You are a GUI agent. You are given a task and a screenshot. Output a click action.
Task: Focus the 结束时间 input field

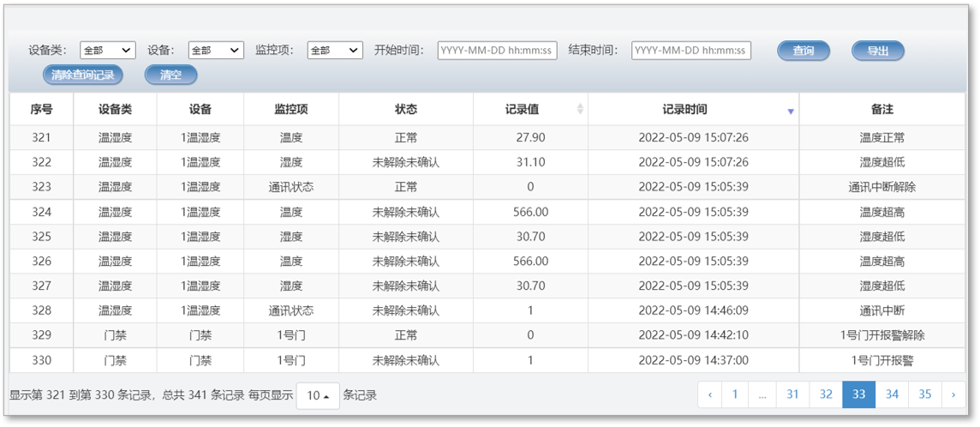[x=690, y=51]
